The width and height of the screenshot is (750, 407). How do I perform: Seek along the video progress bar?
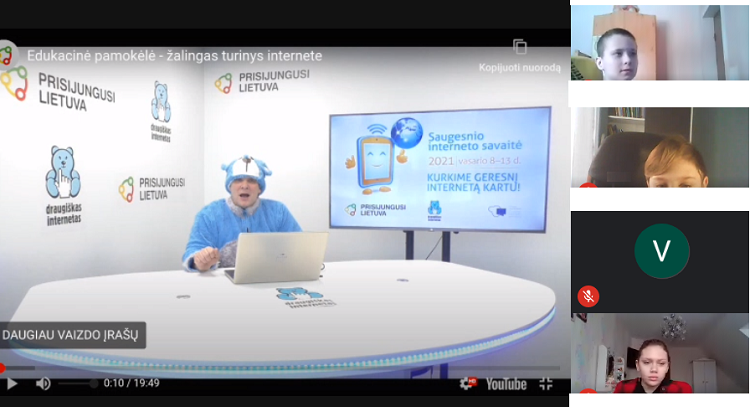click(280, 368)
